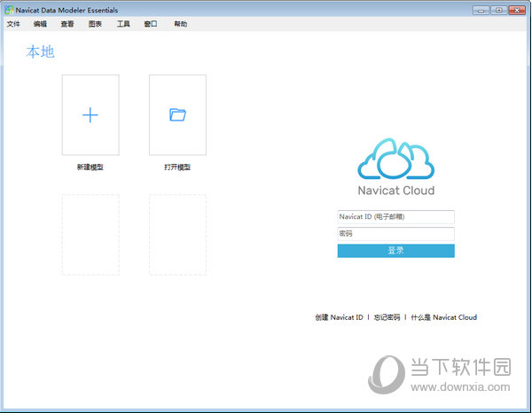The image size is (532, 413).
Task: Open the 窗口 menu
Action: coord(151,24)
